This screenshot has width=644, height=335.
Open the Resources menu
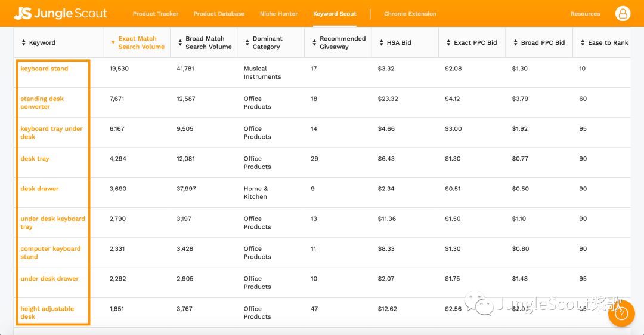[585, 14]
